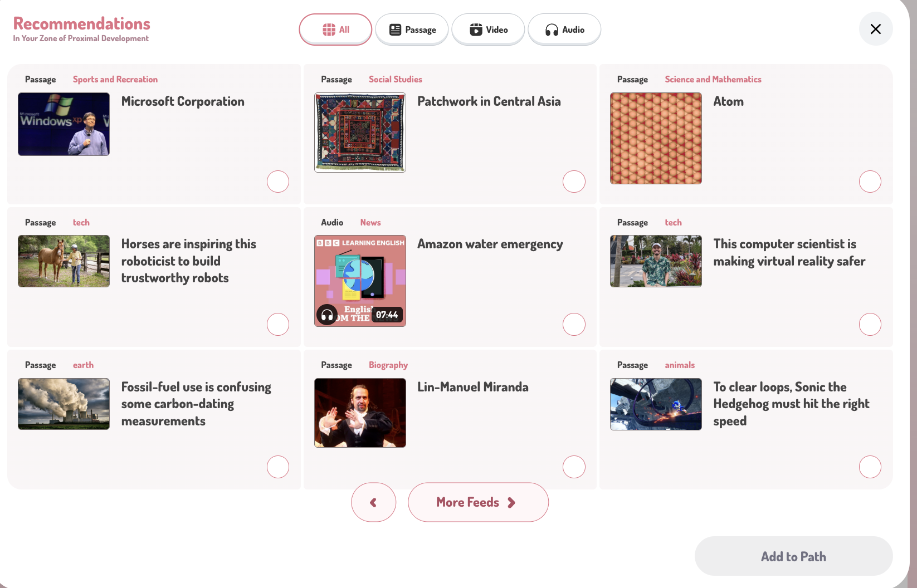Image resolution: width=917 pixels, height=588 pixels.
Task: Show All recommendation types
Action: point(335,30)
